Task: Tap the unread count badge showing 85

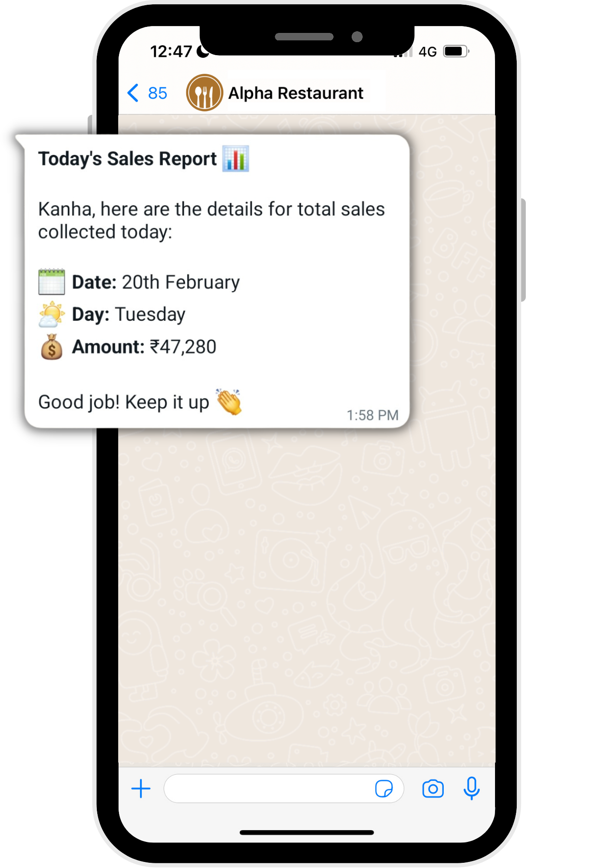Action: (x=158, y=93)
